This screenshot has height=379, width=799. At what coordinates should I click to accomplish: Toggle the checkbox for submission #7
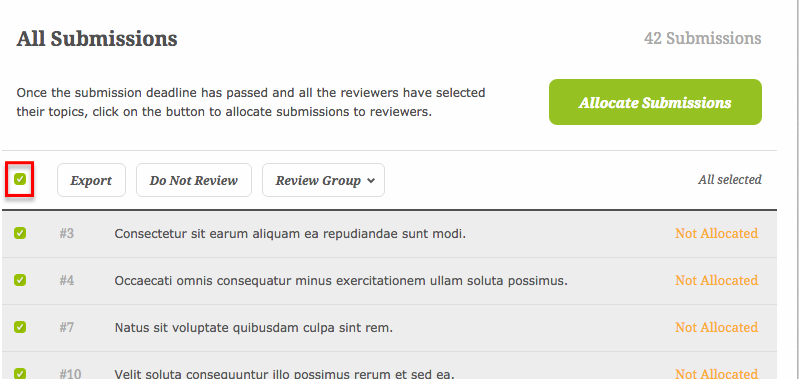20,327
